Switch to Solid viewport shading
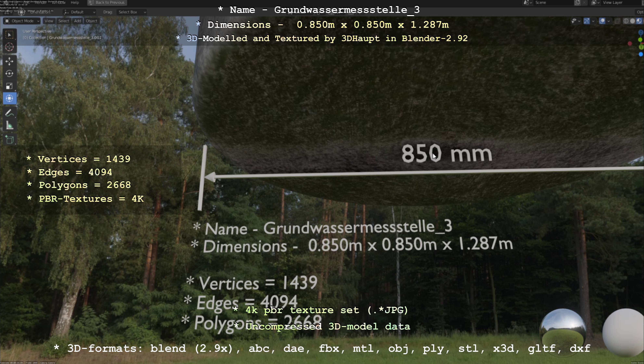 (632, 21)
